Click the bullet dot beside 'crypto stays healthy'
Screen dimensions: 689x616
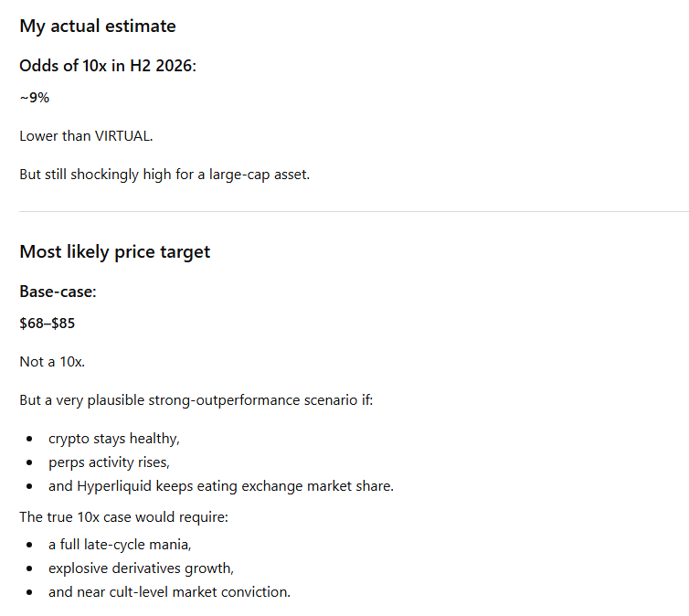click(x=29, y=439)
